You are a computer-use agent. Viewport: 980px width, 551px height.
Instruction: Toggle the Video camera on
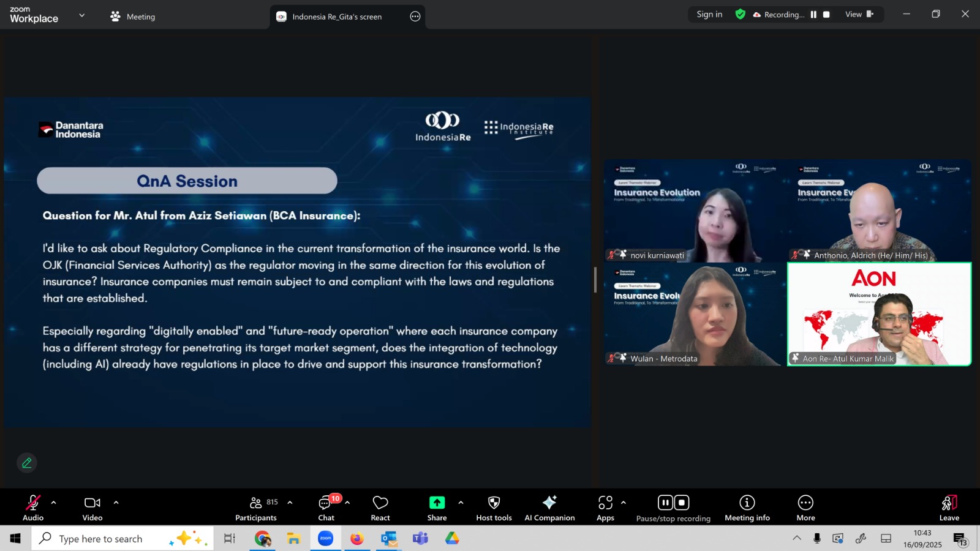[92, 508]
